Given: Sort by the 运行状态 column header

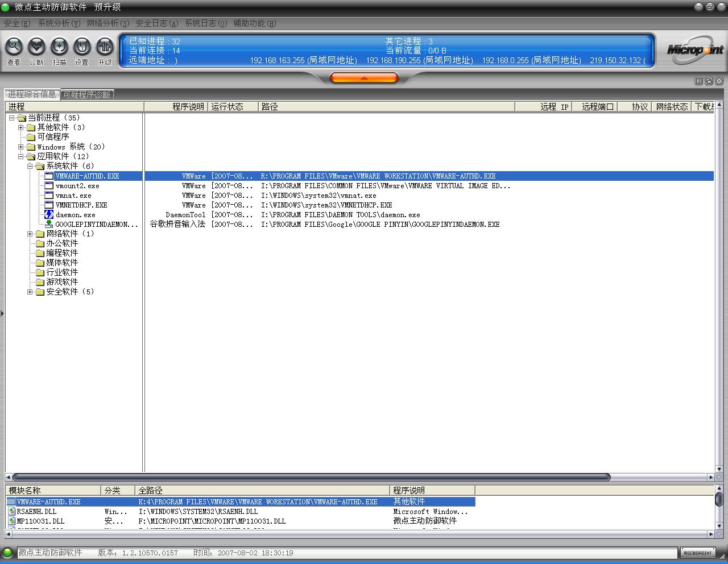Looking at the screenshot, I should 234,107.
